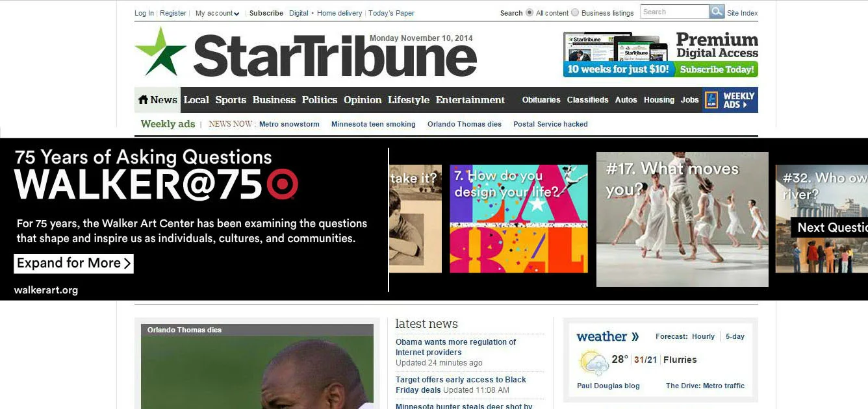Screen dimensions: 868x409
Task: Open Postal Service hacked link
Action: coord(550,124)
